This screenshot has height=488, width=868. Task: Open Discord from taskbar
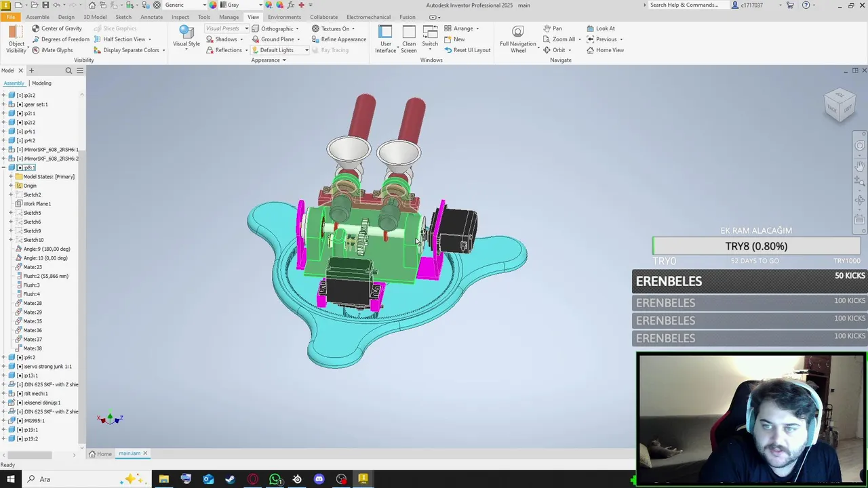coord(319,479)
